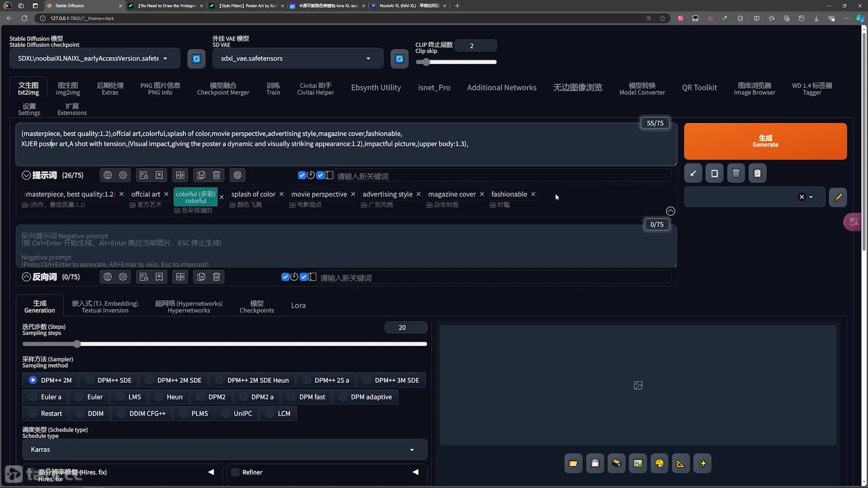Open the prompt history icon beside the prompt gear icon
The width and height of the screenshot is (868, 488).
coord(144,175)
